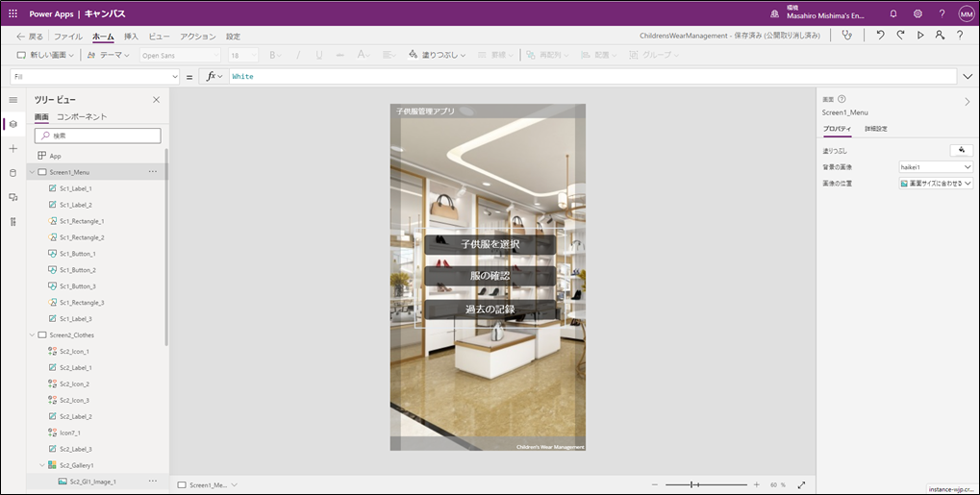Screen dimensions: 980x495
Task: Click the formula input showing White
Action: pyautogui.click(x=593, y=76)
